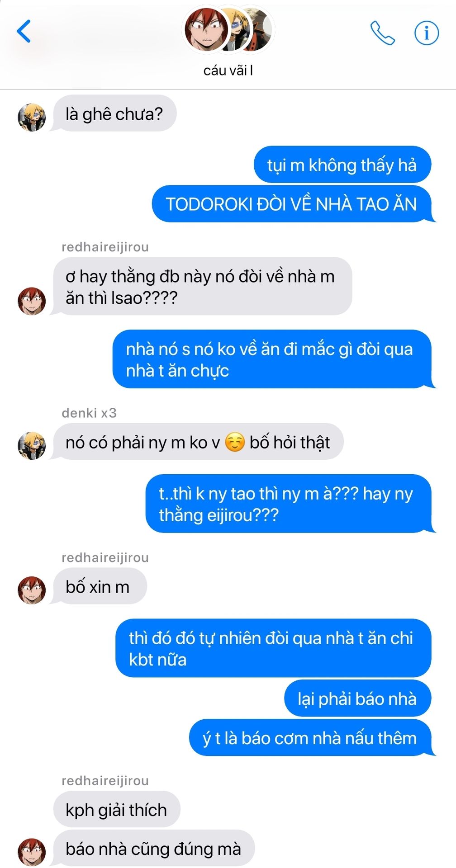Screen dimensions: 456x868
Task: Tap the "tụi m không thấy hả" message
Action: [342, 165]
